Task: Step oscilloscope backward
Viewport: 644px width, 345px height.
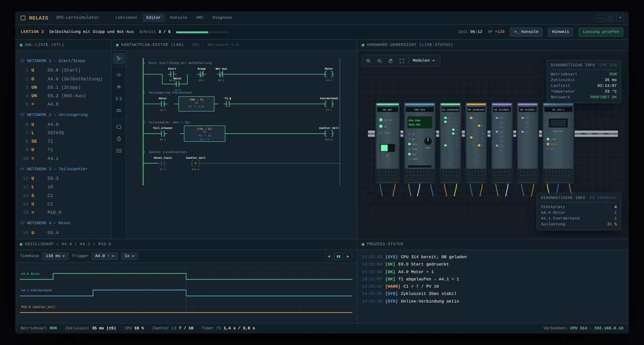Action: tap(329, 256)
